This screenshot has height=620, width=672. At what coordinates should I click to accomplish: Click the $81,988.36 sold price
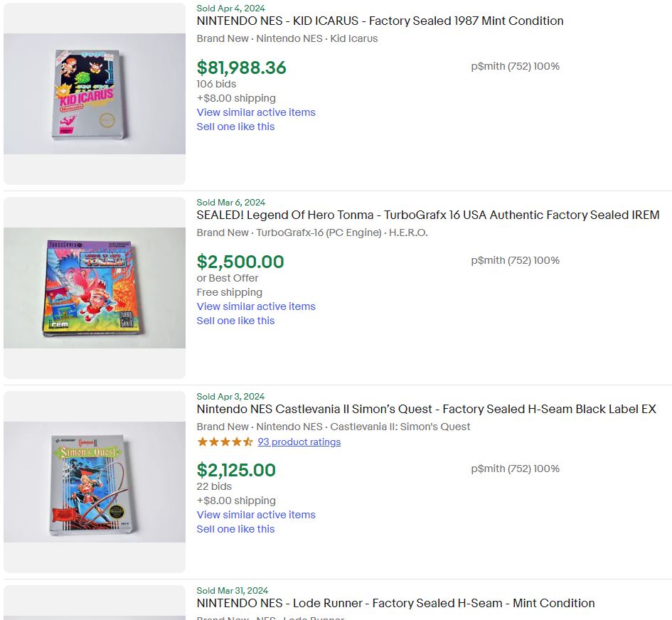tap(241, 68)
